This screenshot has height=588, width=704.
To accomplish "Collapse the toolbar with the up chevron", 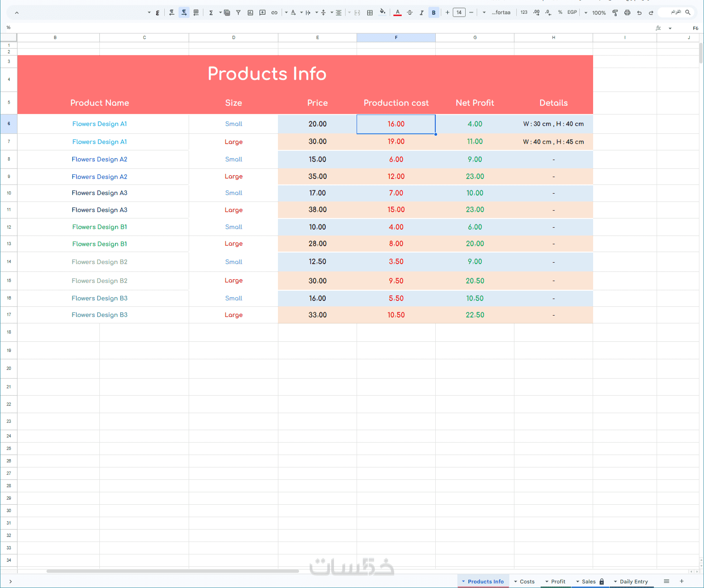I will (x=17, y=13).
